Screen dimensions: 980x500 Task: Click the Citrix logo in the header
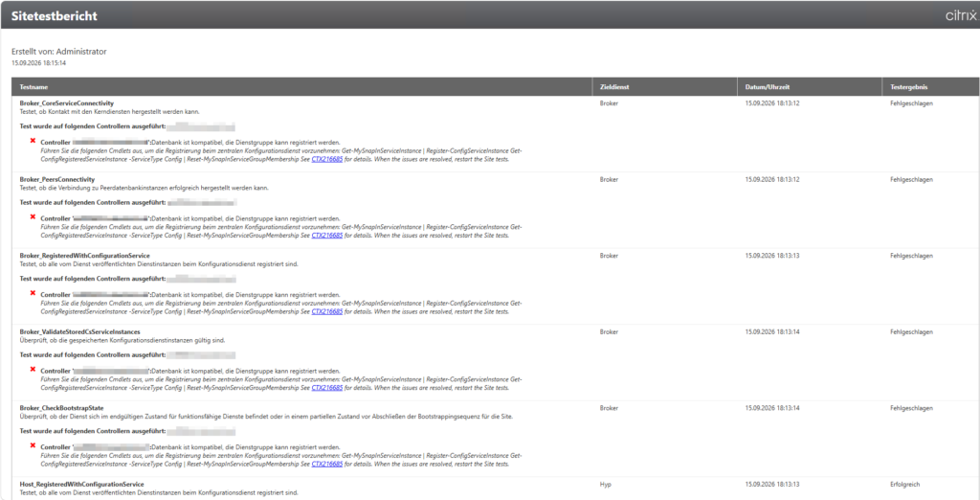[x=961, y=16]
